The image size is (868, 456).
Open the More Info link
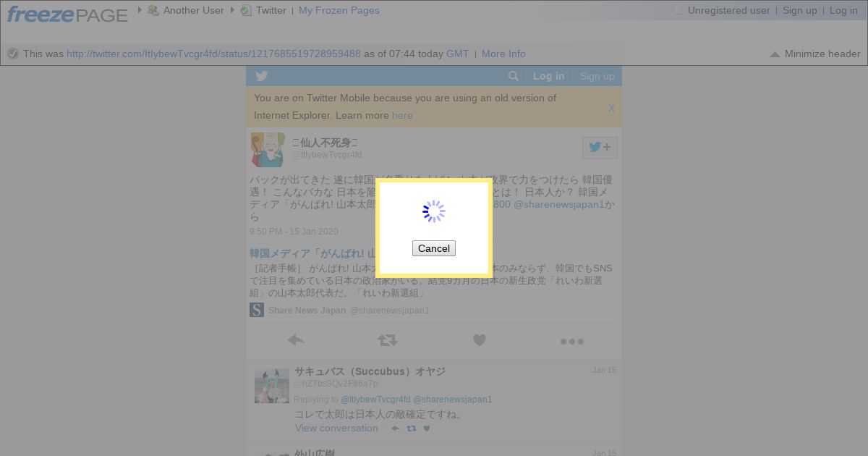[503, 54]
